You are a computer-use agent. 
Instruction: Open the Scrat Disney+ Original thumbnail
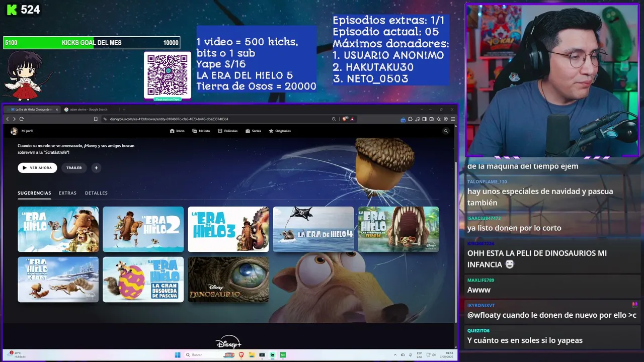click(58, 280)
